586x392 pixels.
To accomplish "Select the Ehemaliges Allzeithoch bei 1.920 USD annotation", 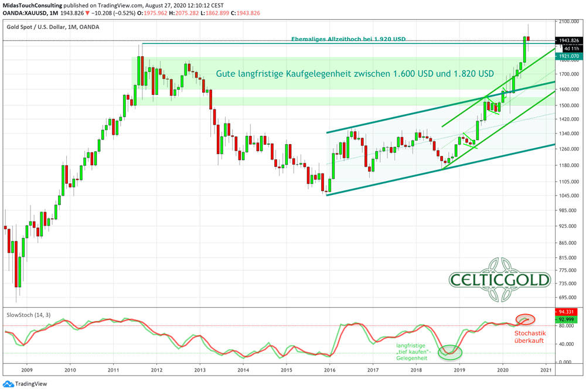I will 349,39.
